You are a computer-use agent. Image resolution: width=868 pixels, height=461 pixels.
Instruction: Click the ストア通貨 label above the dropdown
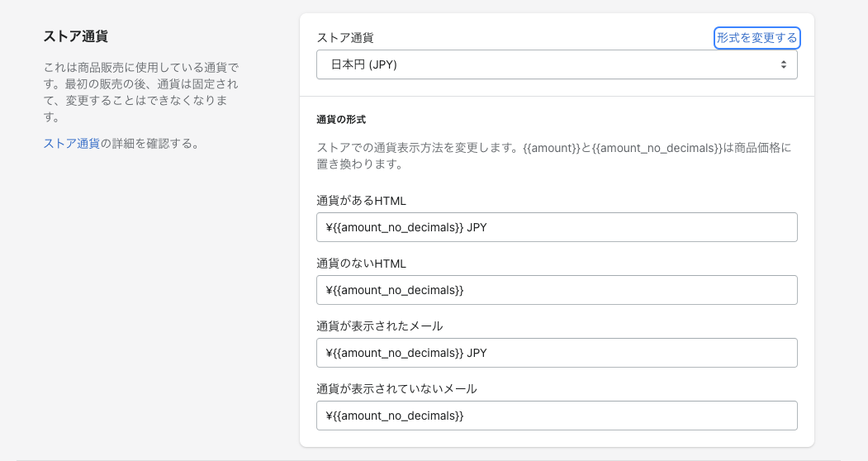pos(344,38)
